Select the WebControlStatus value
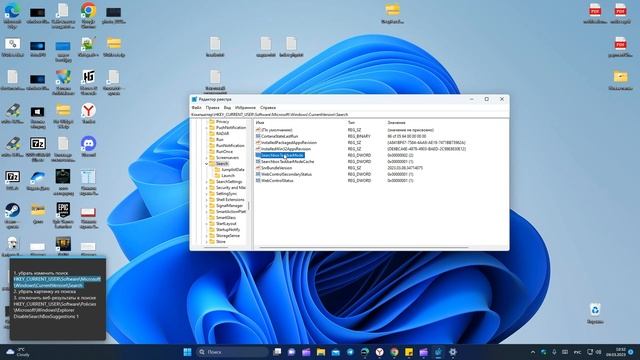This screenshot has width=640, height=360. pos(277,180)
